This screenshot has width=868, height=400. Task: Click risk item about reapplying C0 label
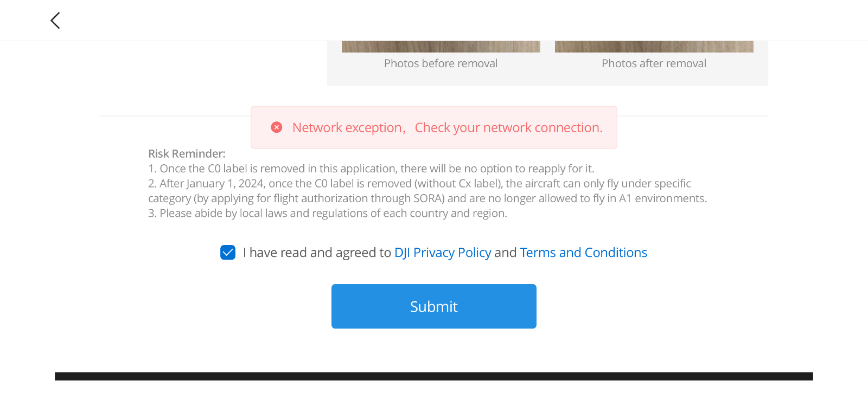pyautogui.click(x=371, y=169)
